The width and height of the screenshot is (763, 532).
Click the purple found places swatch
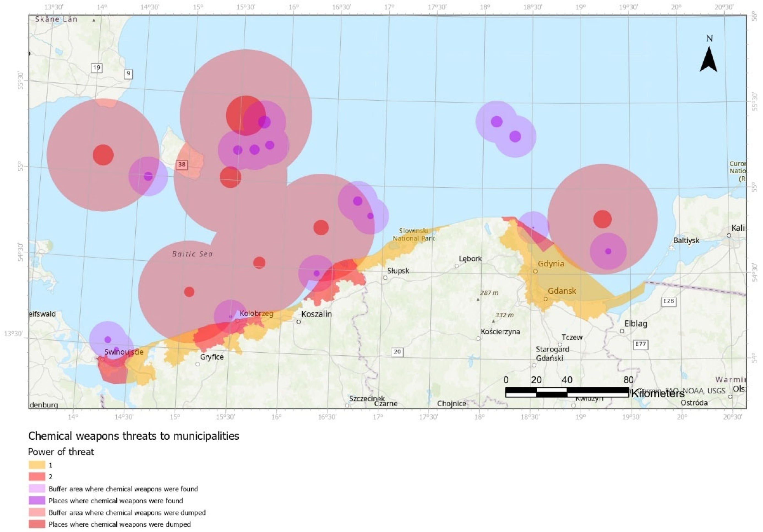[37, 500]
